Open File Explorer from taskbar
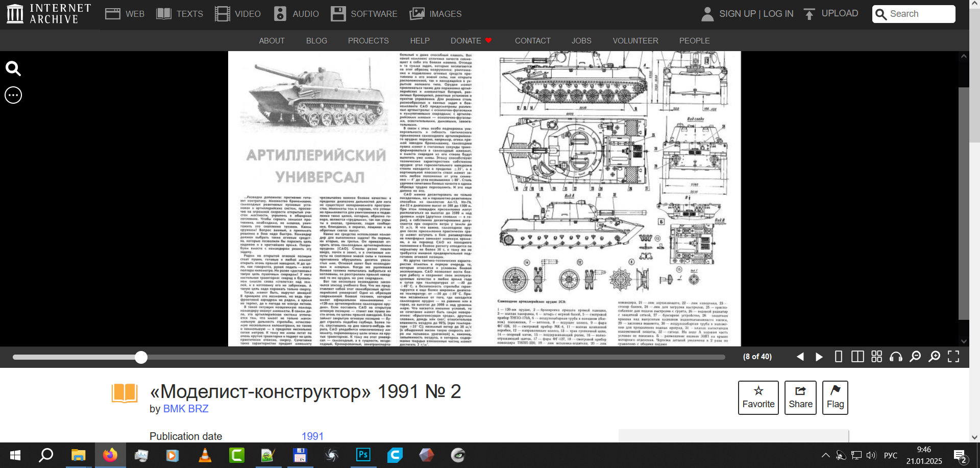Image resolution: width=980 pixels, height=468 pixels. coord(78,455)
